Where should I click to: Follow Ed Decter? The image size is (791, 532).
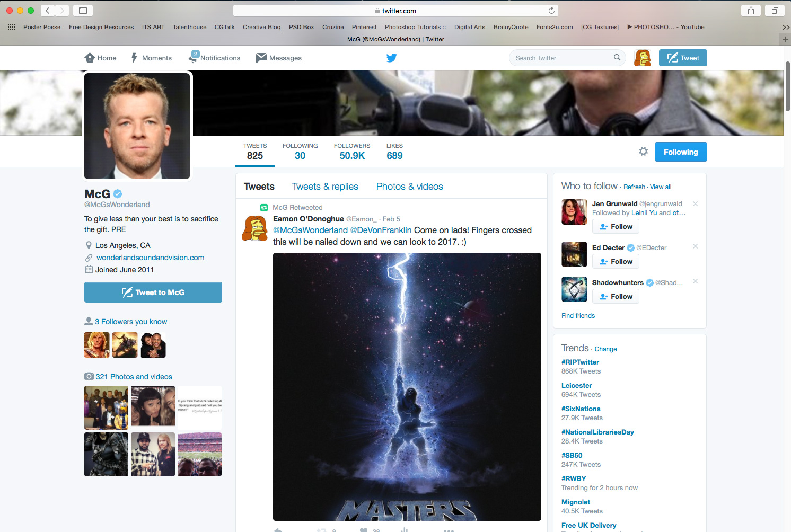coord(616,261)
